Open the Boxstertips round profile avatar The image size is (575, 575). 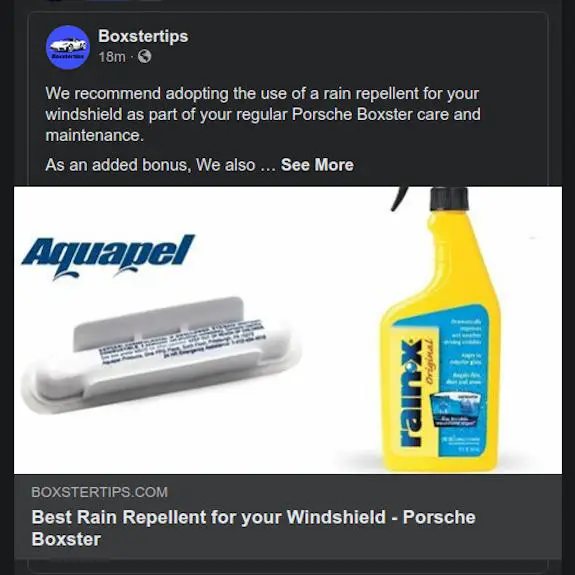pos(67,47)
